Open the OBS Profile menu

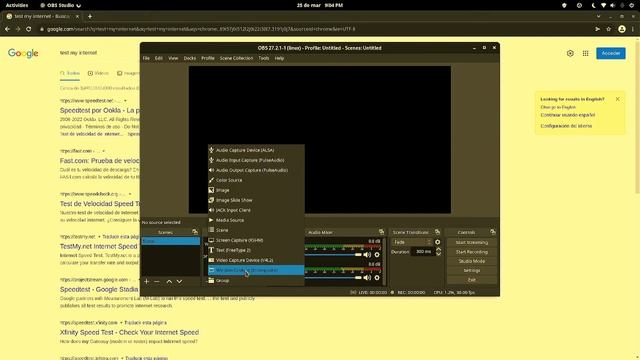(208, 58)
